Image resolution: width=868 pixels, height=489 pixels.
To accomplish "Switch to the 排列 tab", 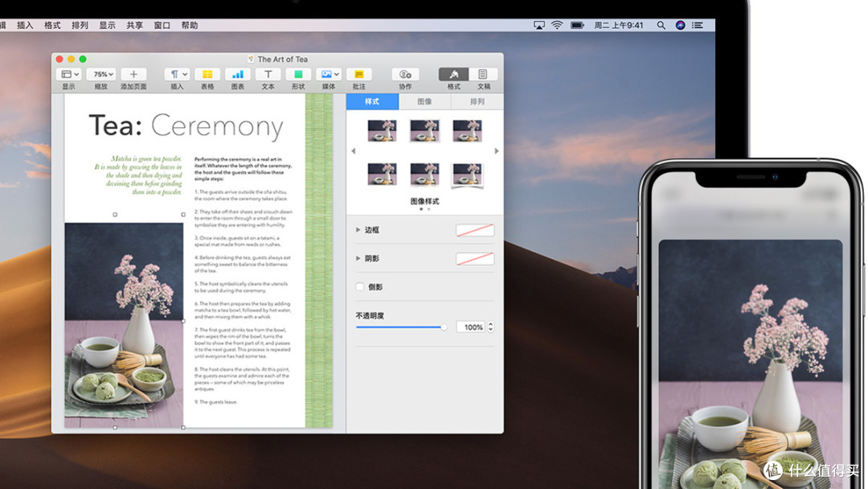I will [477, 101].
